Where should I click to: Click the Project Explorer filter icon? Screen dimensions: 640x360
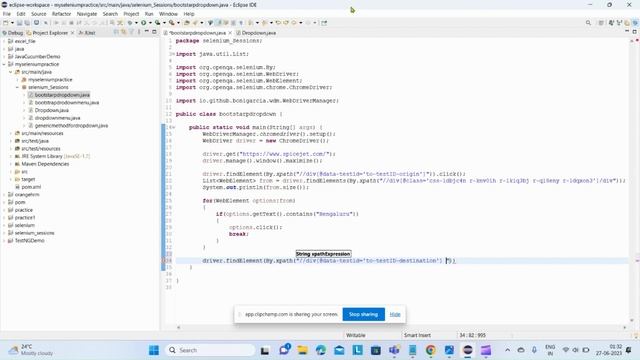coord(131,32)
